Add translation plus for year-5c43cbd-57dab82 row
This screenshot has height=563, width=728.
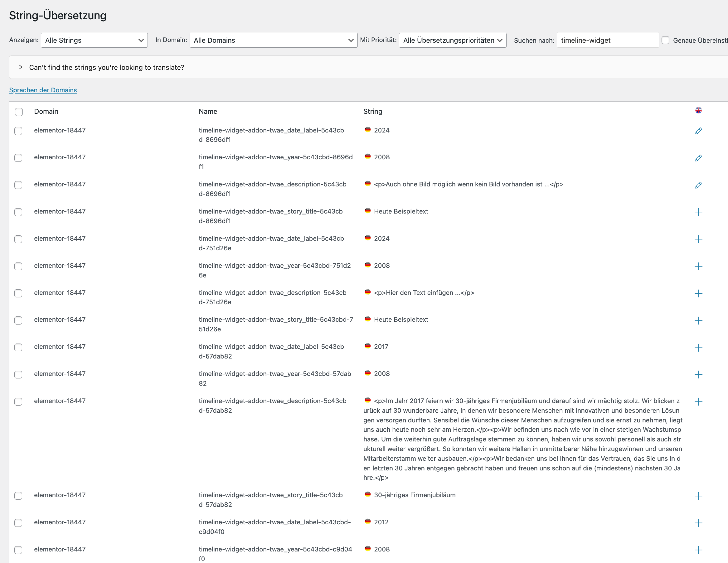698,374
